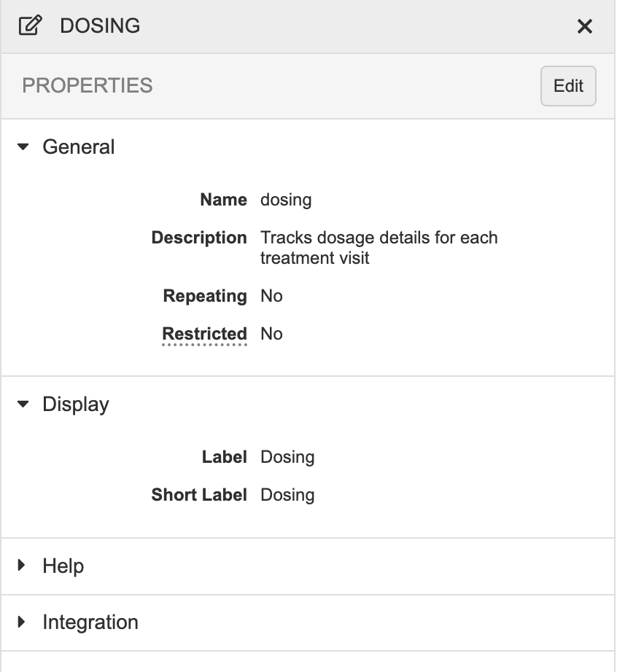Viewport: 617px width, 672px height.
Task: Click the DOSING panel title
Action: pos(100,26)
